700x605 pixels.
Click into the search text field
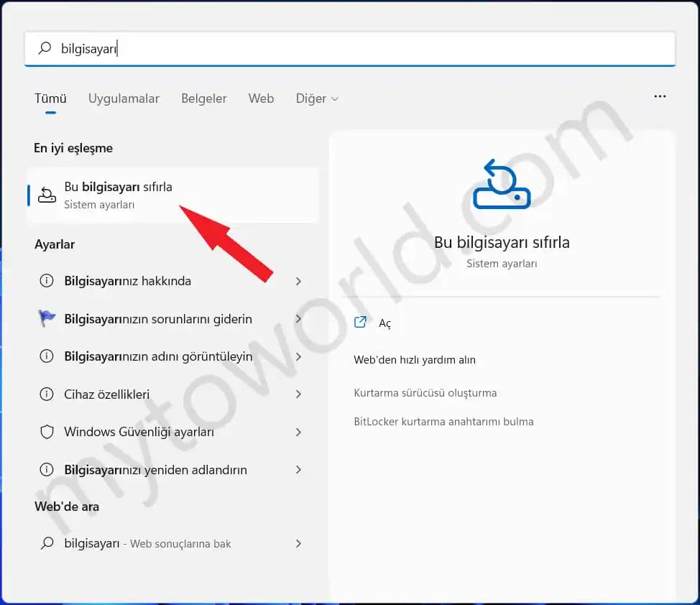point(359,48)
